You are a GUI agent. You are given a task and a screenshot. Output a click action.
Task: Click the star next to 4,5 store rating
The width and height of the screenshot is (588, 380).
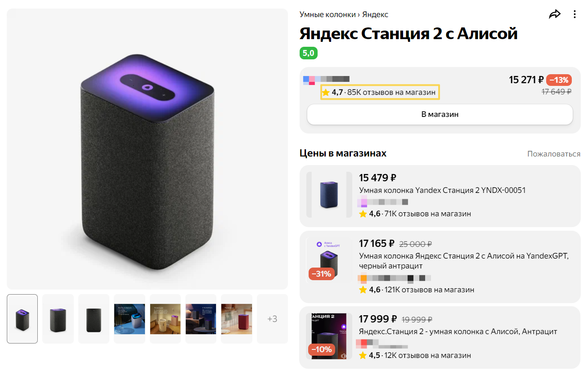coord(363,355)
